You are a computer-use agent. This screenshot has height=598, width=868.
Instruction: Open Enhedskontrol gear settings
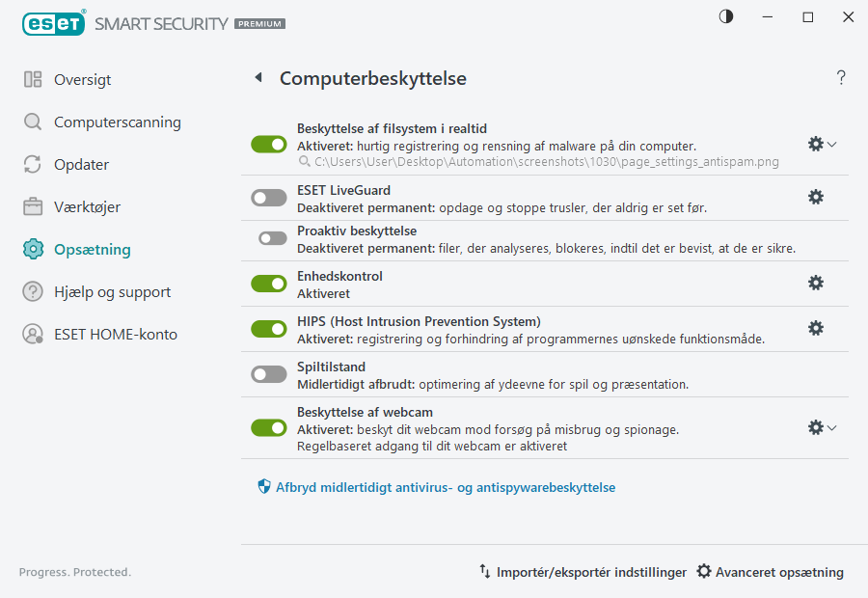click(816, 283)
